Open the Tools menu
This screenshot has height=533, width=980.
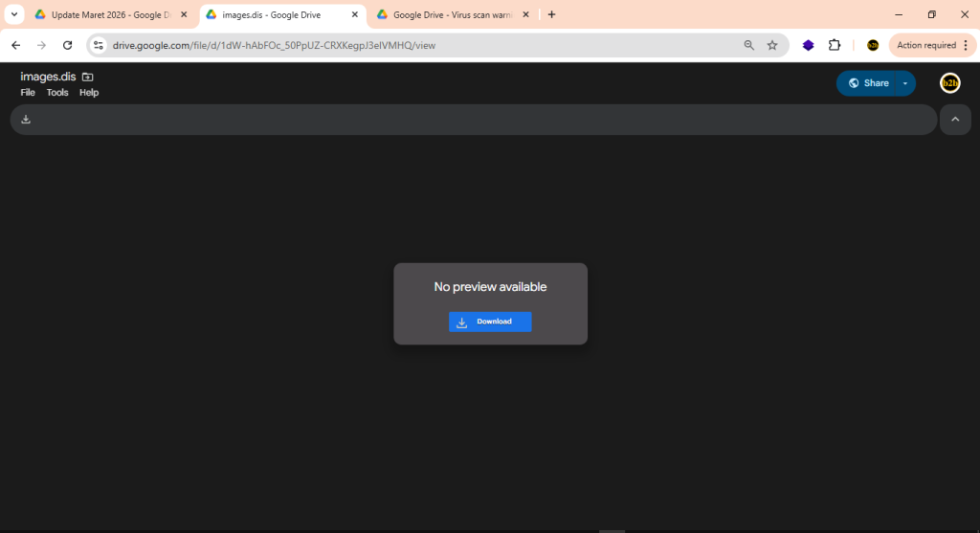pos(57,93)
